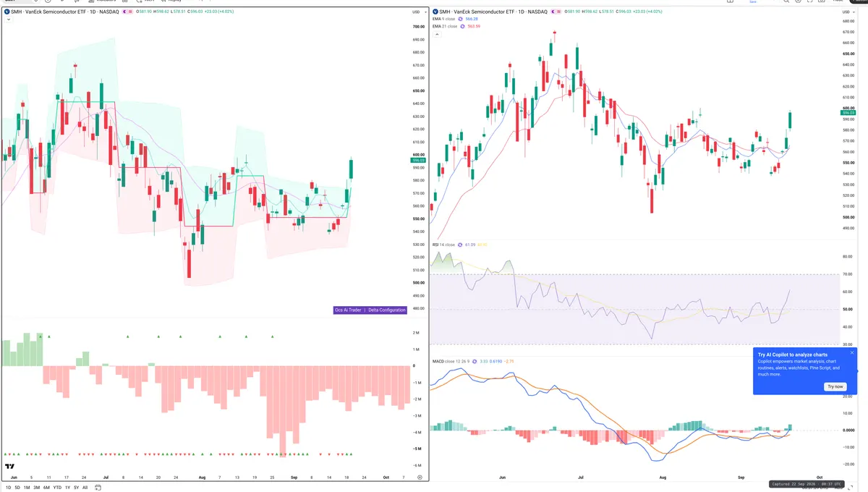868x492 pixels.
Task: Click the TradingView logo on left chart
Action: (10, 467)
